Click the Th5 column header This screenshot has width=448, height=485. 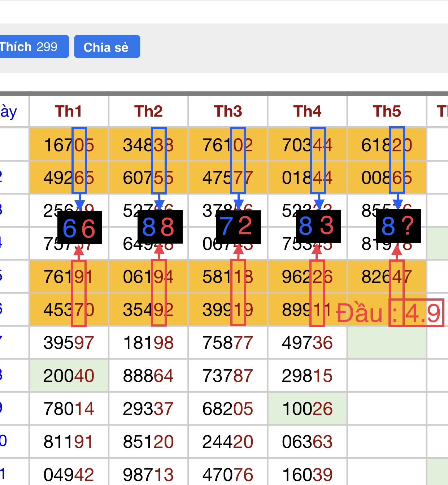pos(387,112)
